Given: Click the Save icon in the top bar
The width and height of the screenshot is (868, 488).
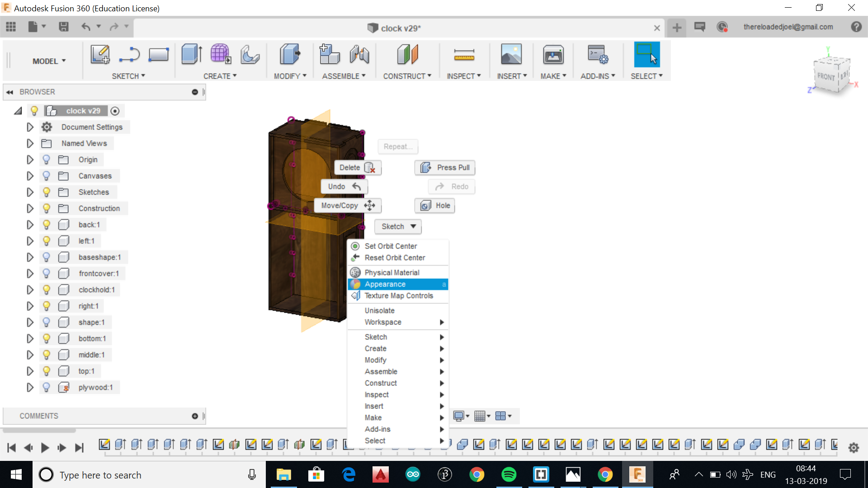Looking at the screenshot, I should click(64, 27).
